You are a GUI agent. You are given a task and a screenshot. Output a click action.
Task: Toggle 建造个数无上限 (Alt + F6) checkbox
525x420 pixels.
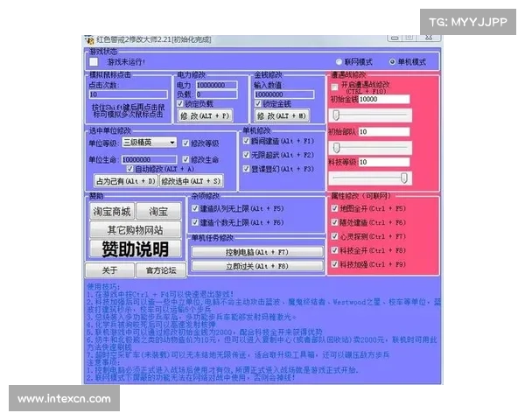point(195,222)
